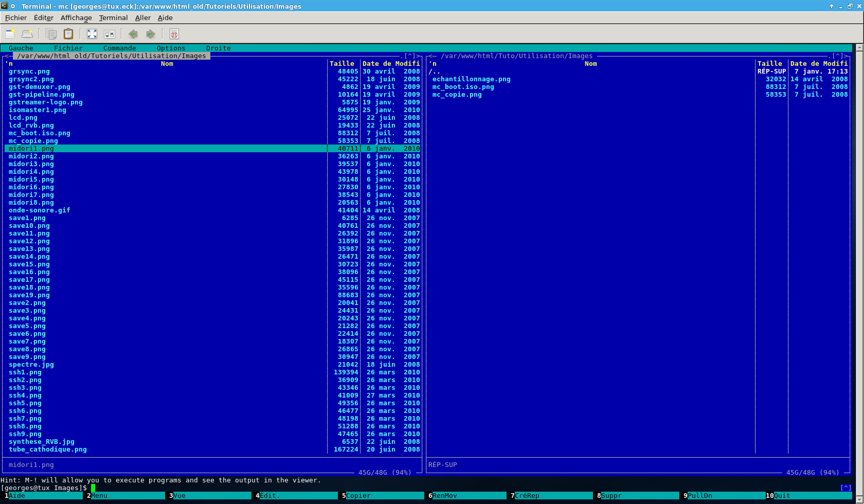The width and height of the screenshot is (864, 504).
Task: Sort left panel by Nom column
Action: (x=167, y=64)
